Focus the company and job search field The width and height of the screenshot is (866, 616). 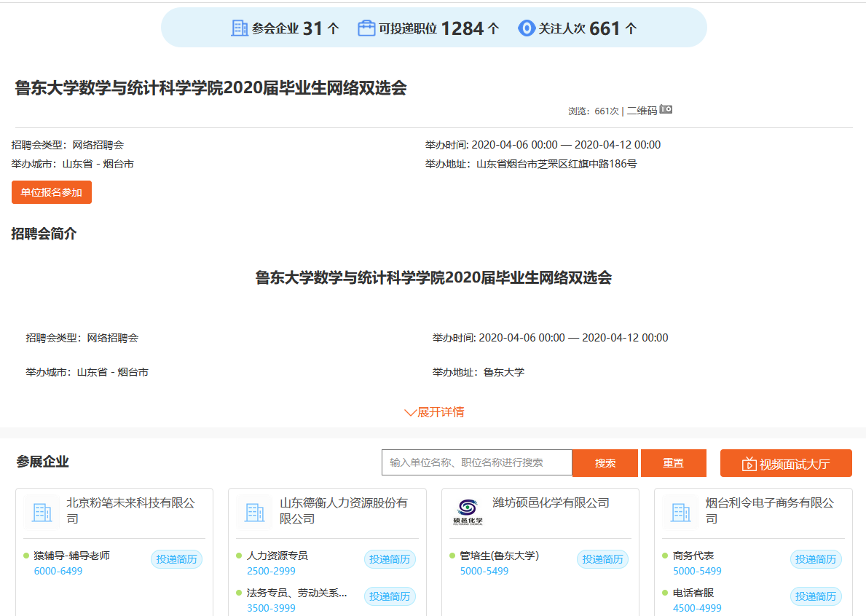(x=476, y=462)
